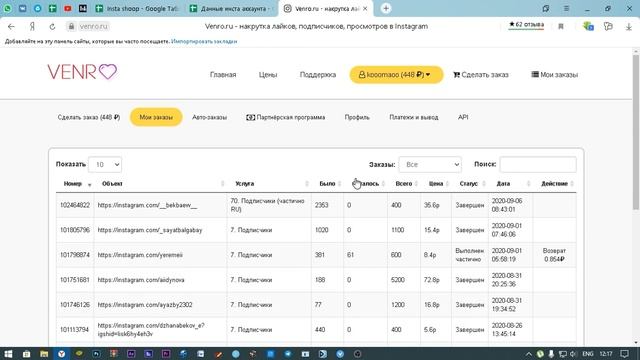
Task: Click 'Возврат 0.854₽' action cell
Action: (554, 255)
